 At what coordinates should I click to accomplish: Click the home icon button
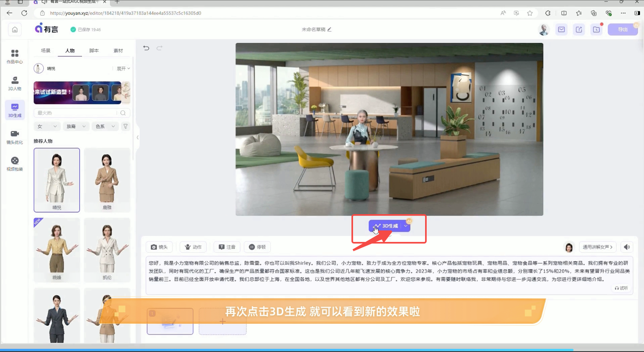[15, 30]
